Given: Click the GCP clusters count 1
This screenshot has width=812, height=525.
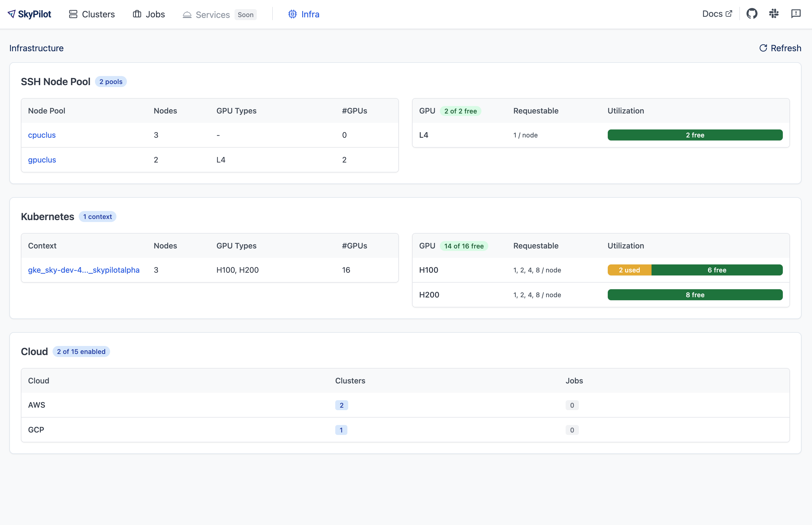Looking at the screenshot, I should [341, 430].
